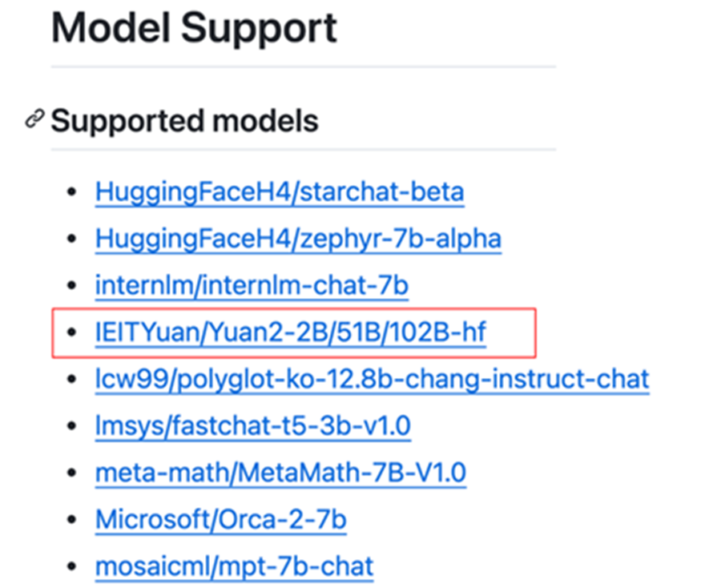Click the bullet before HuggingFaceH4/zephyr-7b-alpha
This screenshot has height=588, width=701.
point(73,240)
